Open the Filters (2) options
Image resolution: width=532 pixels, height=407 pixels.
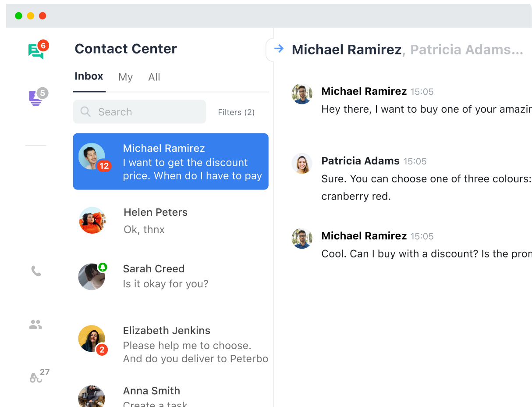(x=236, y=112)
